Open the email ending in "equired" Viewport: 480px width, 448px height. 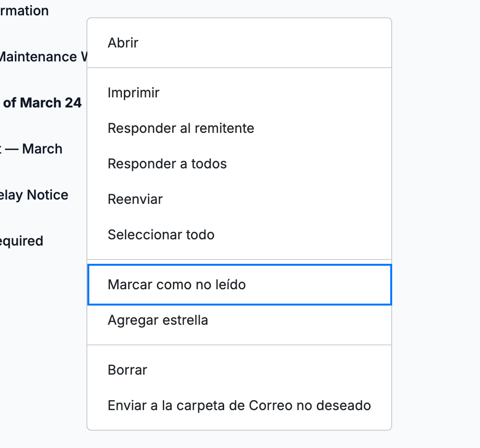tap(22, 241)
